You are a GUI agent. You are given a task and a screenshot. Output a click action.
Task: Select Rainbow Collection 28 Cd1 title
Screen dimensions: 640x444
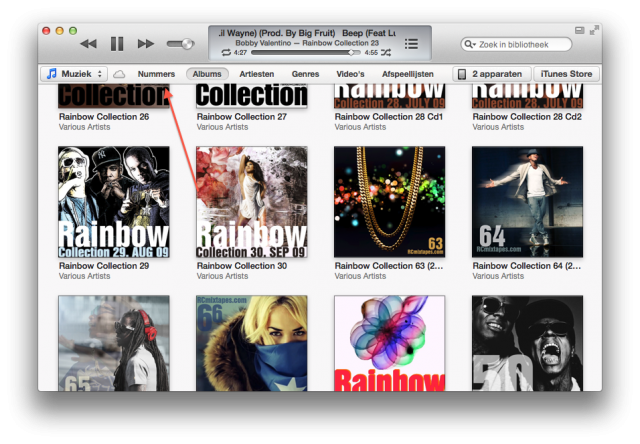389,117
